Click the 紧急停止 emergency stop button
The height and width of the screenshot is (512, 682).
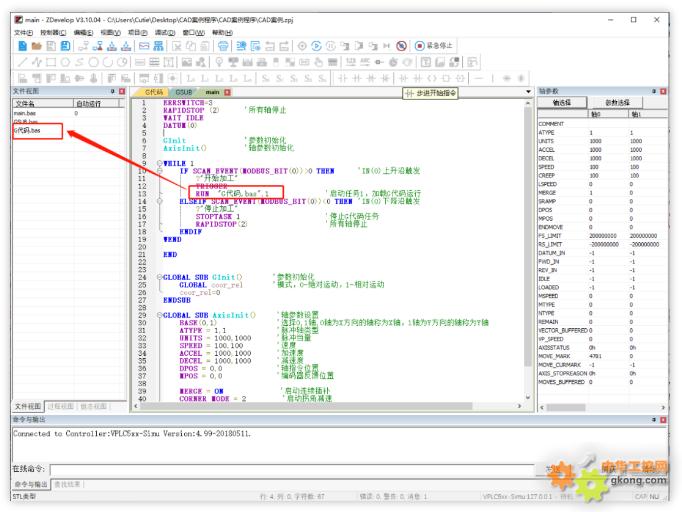[x=434, y=46]
